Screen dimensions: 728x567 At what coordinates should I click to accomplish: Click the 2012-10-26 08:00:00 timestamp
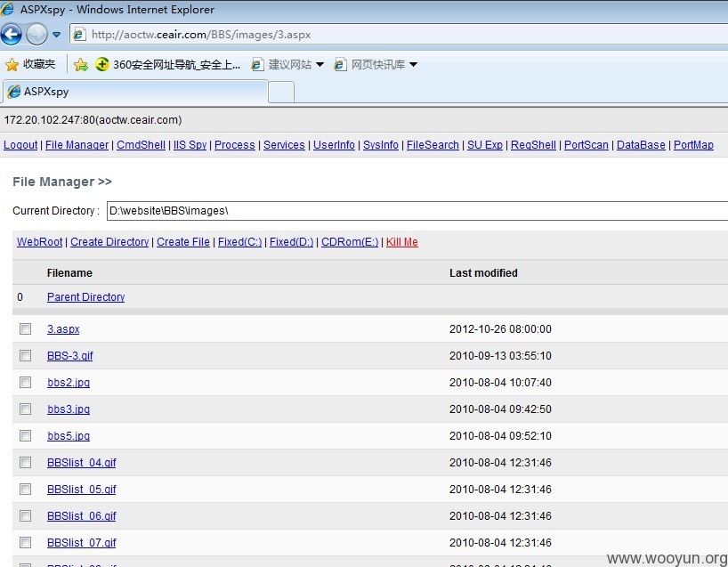pyautogui.click(x=500, y=329)
